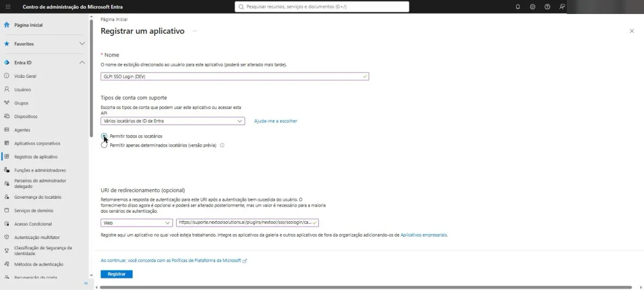The width and height of the screenshot is (644, 290).
Task: Click the Dispositivos device icon
Action: point(7,116)
